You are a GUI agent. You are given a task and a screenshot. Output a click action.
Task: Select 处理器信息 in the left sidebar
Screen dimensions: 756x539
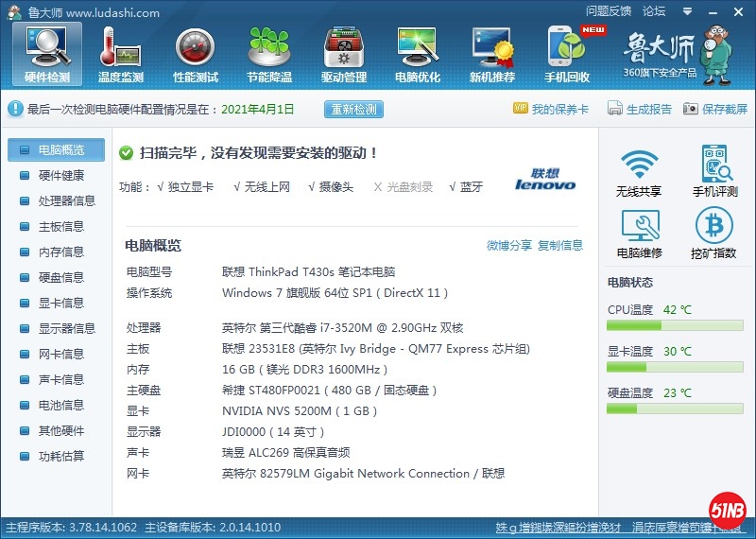tap(66, 201)
